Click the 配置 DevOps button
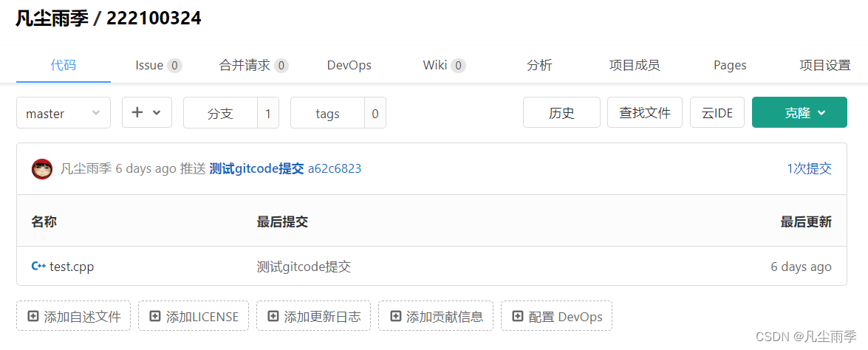Image resolution: width=868 pixels, height=350 pixels. click(557, 316)
